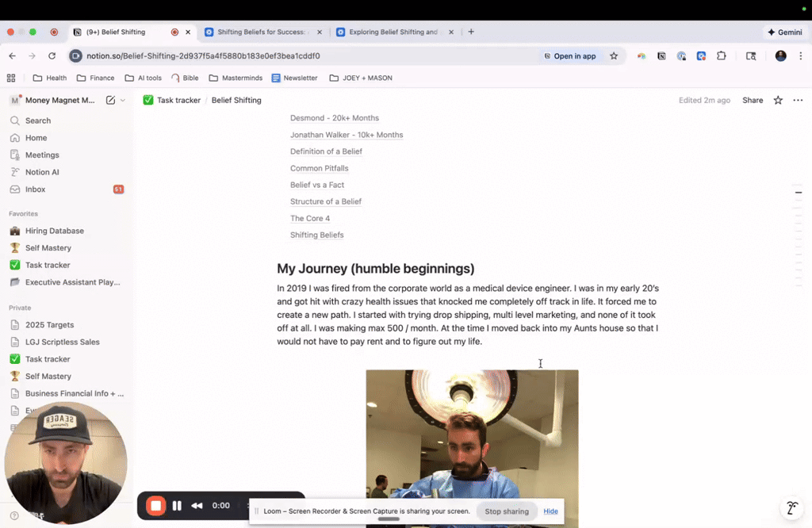Viewport: 812px width, 528px height.
Task: Reload the Notion page
Action: [52, 56]
